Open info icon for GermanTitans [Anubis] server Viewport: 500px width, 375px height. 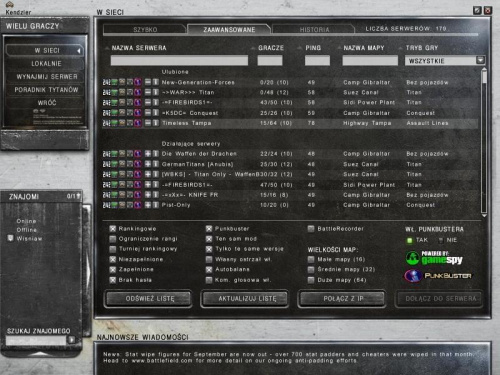click(x=156, y=164)
